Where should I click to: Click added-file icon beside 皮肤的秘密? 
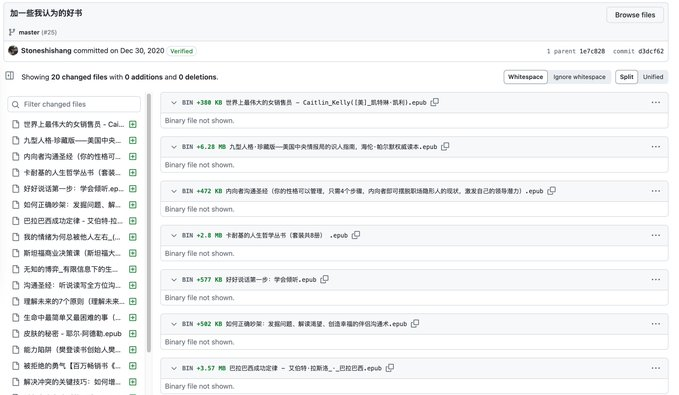pyautogui.click(x=133, y=333)
